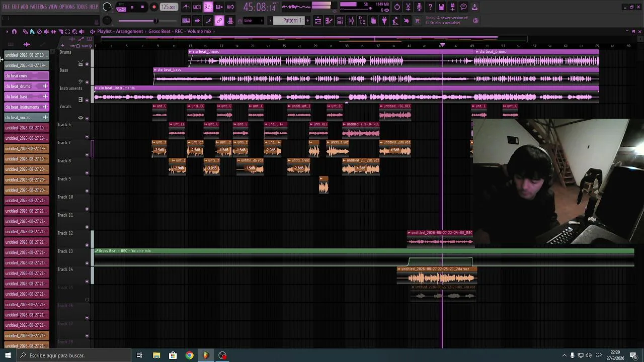Open the undo history circular arrow icon

coord(397,7)
